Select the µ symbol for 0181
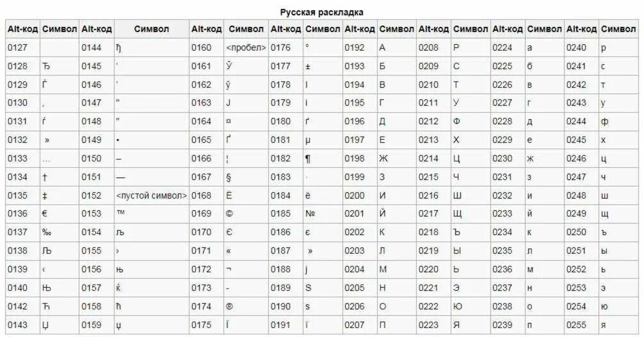 pos(308,140)
